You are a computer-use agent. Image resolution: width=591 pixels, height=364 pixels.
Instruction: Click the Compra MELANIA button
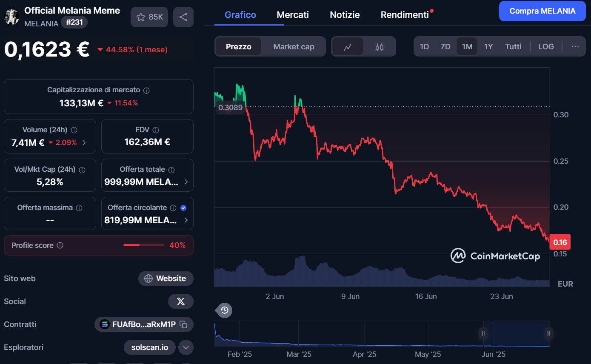point(542,11)
